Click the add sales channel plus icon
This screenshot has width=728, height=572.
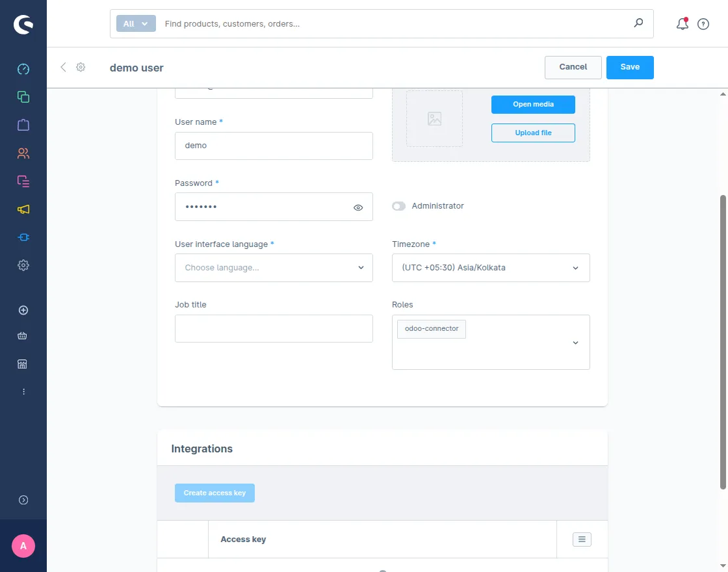click(23, 310)
